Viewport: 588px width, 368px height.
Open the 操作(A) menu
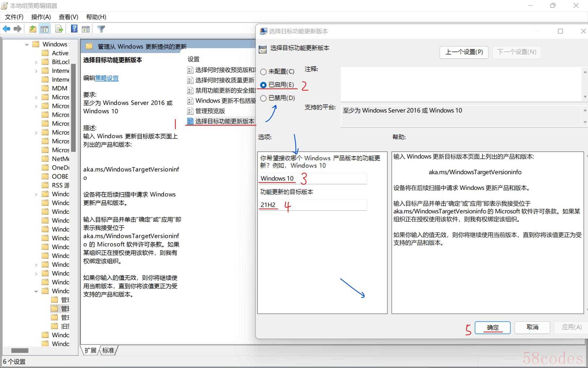click(41, 17)
